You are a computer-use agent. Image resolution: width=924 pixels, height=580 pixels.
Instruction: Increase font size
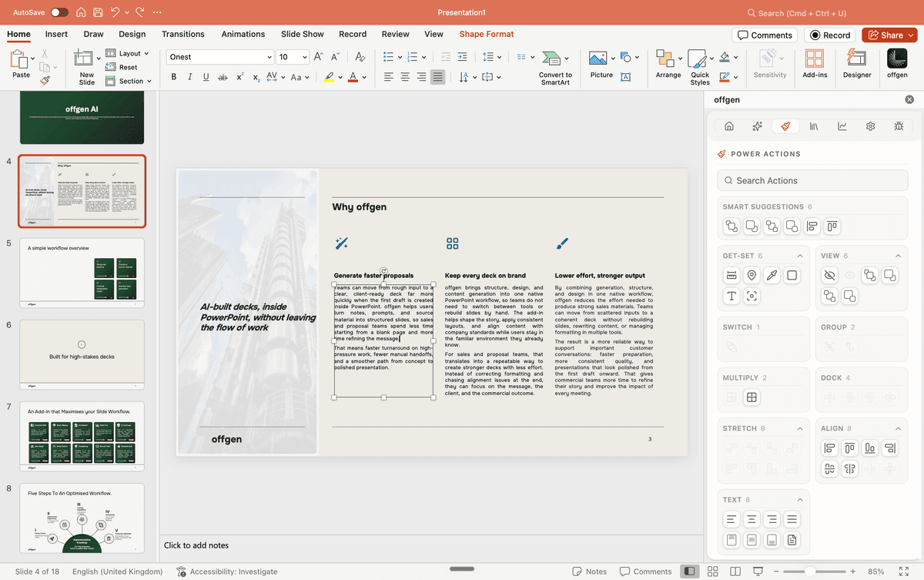coord(319,57)
